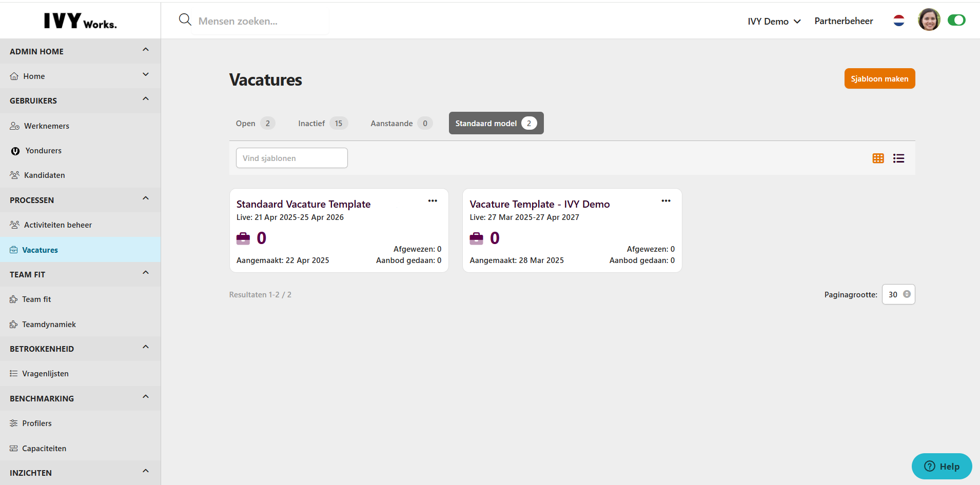
Task: Open the Help widget
Action: point(942,466)
